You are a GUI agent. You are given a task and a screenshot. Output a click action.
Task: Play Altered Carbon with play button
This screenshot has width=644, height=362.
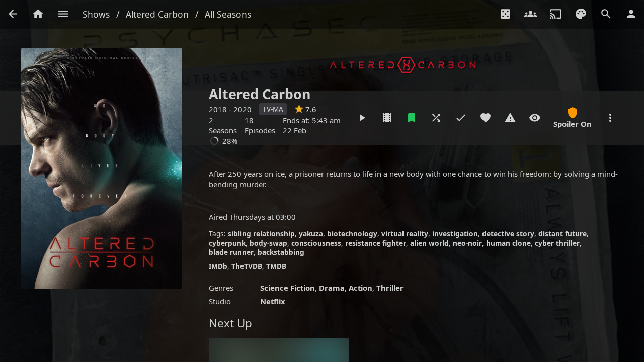[x=362, y=118]
